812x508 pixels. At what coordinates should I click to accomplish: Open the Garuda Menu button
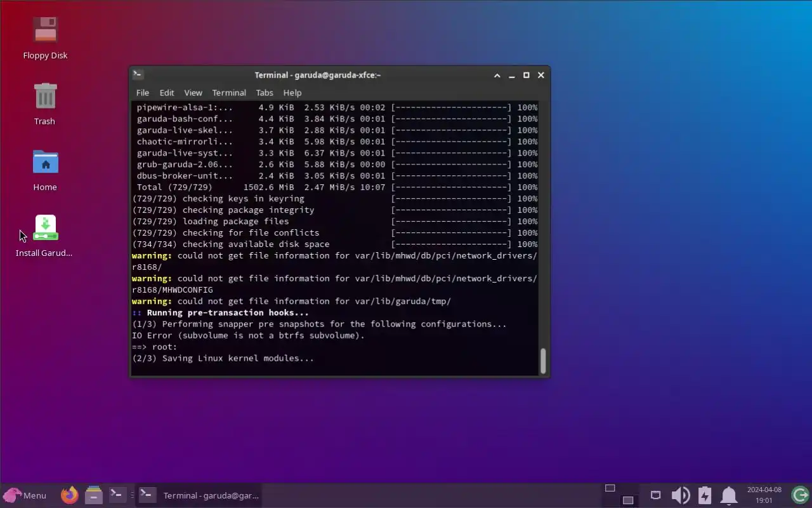tap(25, 495)
